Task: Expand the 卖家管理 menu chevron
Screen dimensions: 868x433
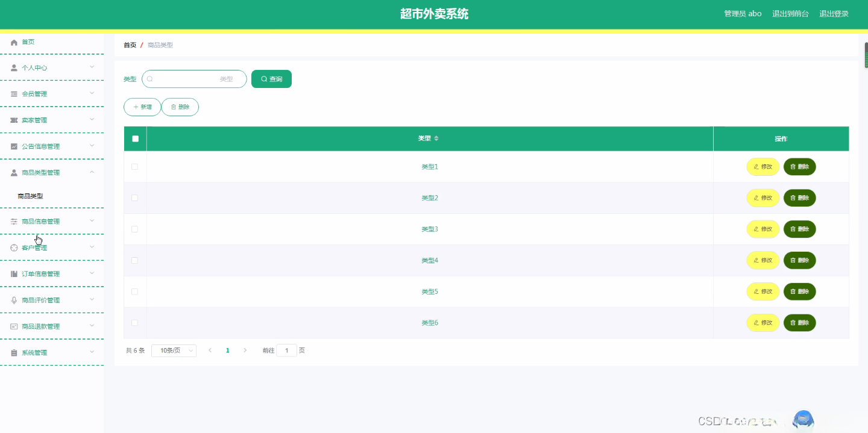Action: click(x=92, y=119)
